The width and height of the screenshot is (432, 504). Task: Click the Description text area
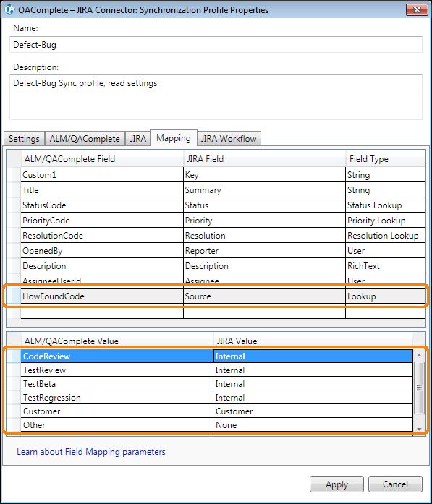(216, 97)
